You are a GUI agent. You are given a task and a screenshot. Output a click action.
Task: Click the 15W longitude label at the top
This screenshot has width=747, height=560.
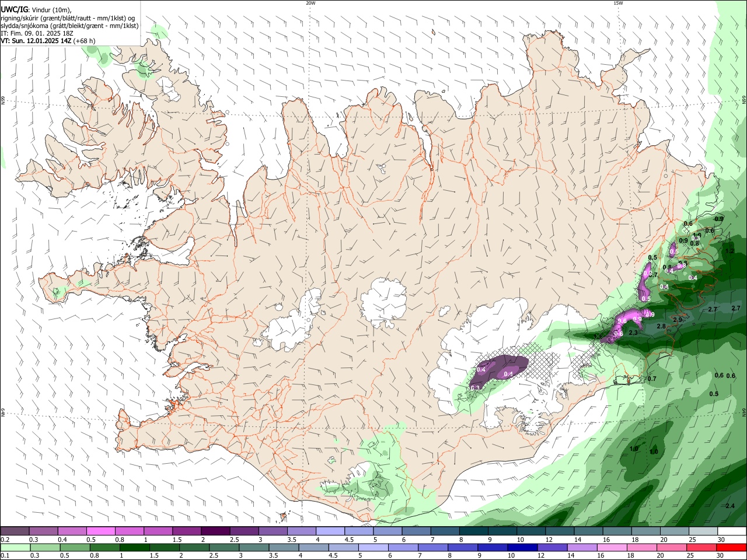[618, 3]
